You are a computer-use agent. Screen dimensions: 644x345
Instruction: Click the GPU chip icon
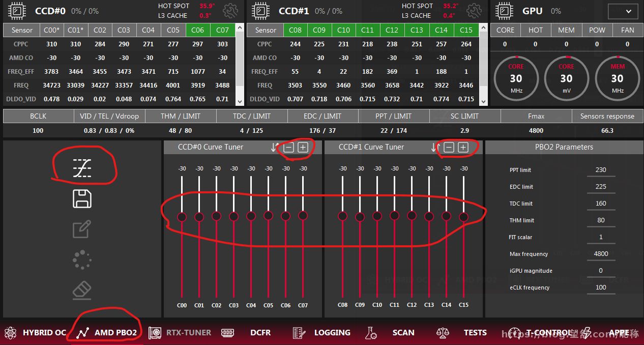(x=504, y=11)
